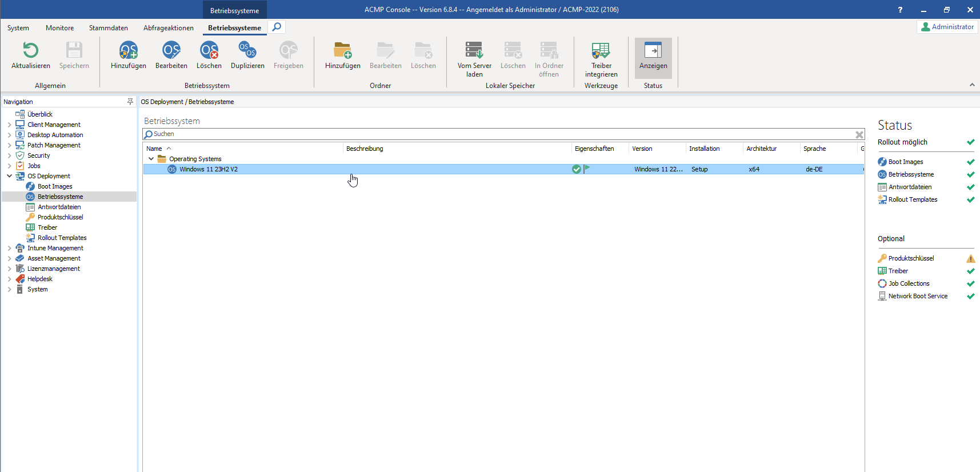Collapse the OS Deployment tree node
The image size is (980, 472).
click(9, 176)
